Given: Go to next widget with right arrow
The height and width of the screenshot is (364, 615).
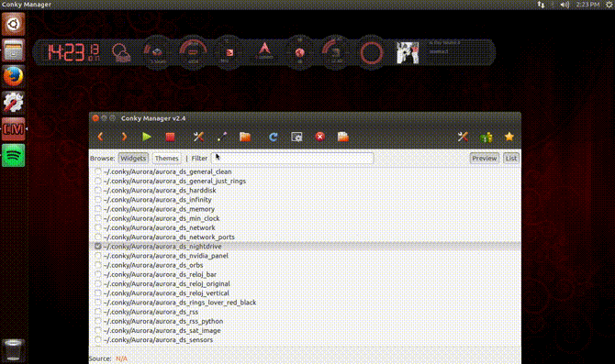Looking at the screenshot, I should pos(124,137).
